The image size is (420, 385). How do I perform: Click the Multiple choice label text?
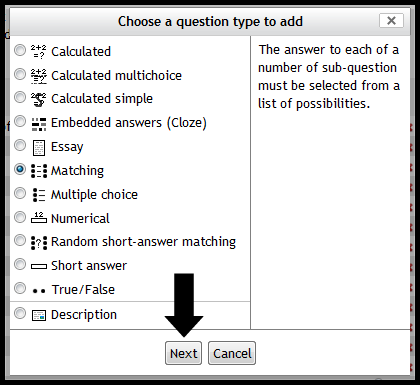tap(94, 195)
